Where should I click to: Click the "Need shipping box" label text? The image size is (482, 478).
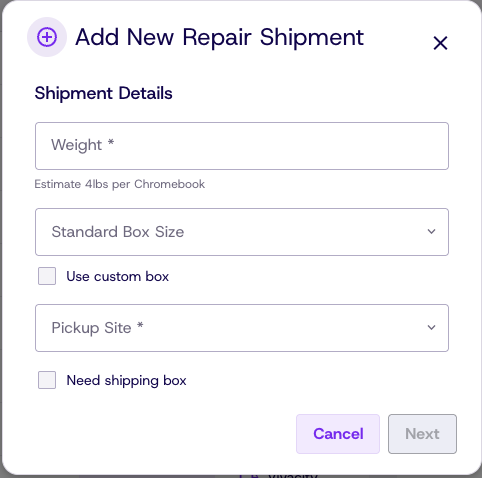tap(126, 381)
